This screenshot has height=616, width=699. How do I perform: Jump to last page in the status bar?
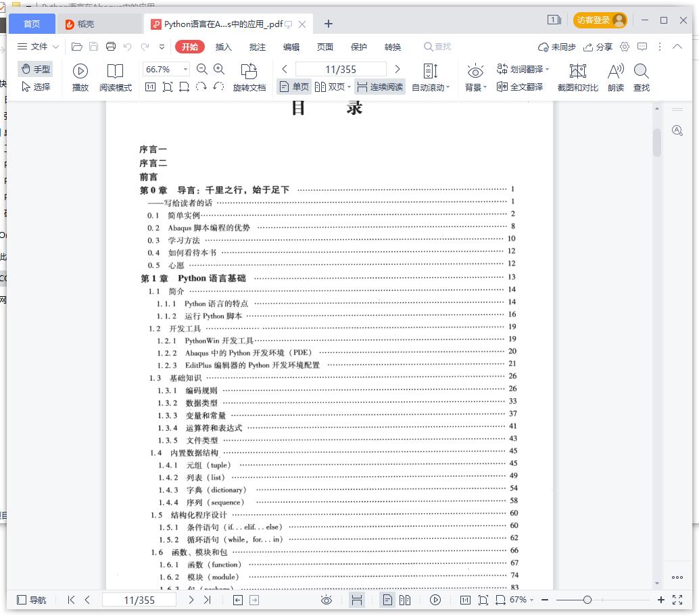[x=208, y=600]
